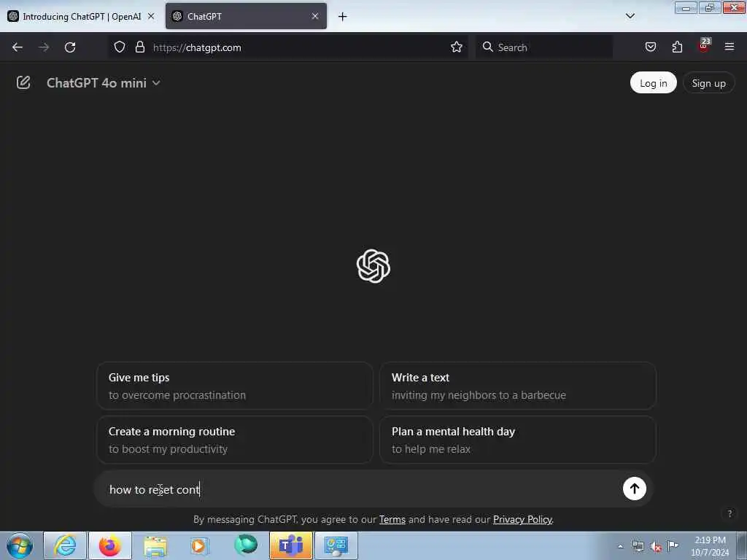Open Microsoft Teams from the taskbar
Image resolution: width=747 pixels, height=560 pixels.
point(291,545)
